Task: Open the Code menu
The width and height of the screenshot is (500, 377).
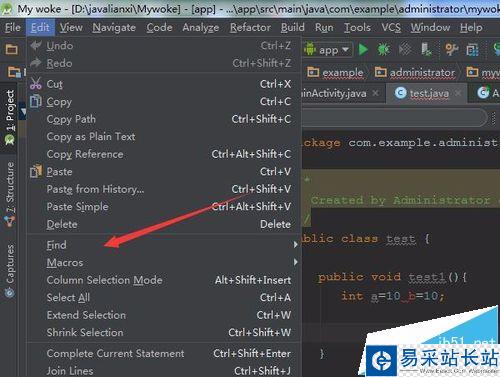Action: tap(159, 27)
